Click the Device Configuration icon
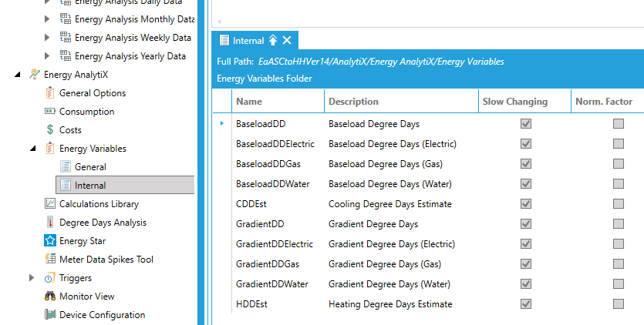The image size is (644, 325). click(x=50, y=315)
